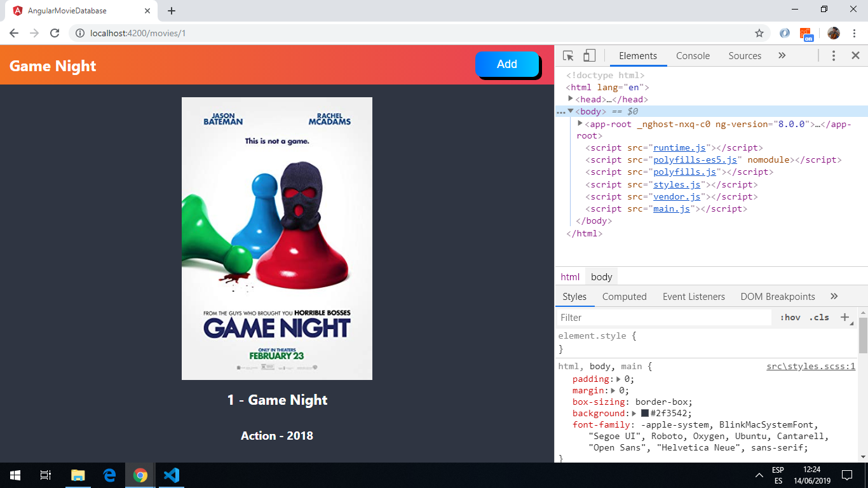Open the main.js script link

(672, 208)
